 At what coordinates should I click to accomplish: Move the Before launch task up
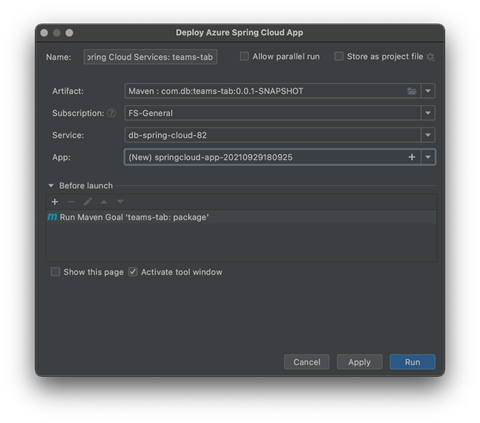pyautogui.click(x=104, y=202)
